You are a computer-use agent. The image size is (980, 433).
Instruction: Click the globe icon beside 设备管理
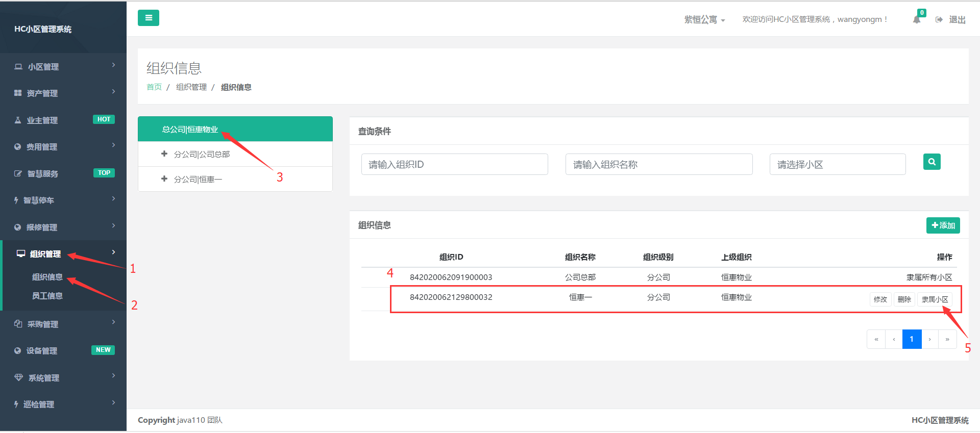(18, 351)
